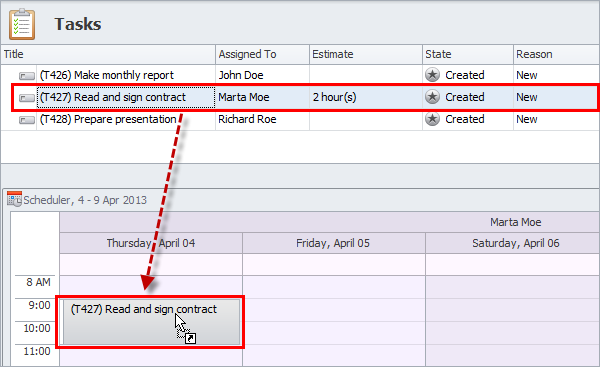Click the '9:00' time ruler label
Viewport: 600px width, 367px height.
[39, 306]
